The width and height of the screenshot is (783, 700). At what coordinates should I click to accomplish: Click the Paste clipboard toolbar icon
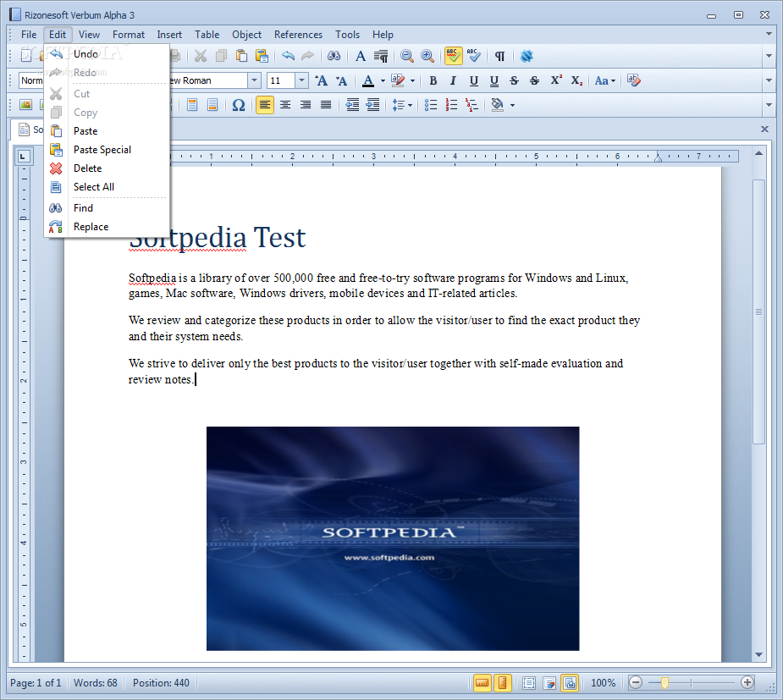pyautogui.click(x=242, y=56)
